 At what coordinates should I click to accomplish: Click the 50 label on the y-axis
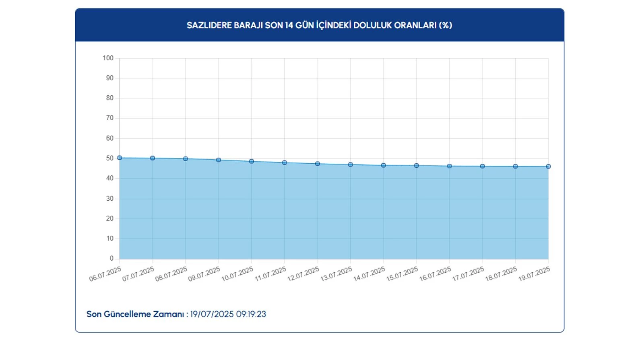[x=110, y=158]
